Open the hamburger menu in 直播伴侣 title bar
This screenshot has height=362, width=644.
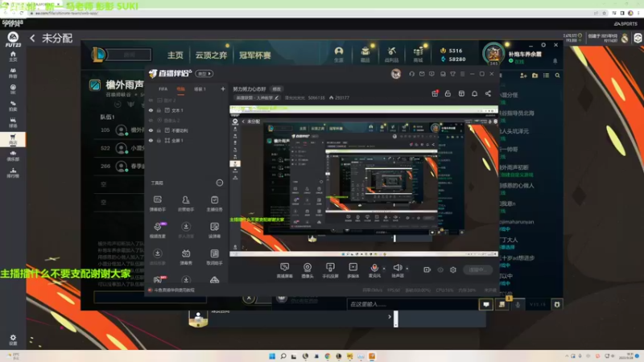click(x=462, y=74)
